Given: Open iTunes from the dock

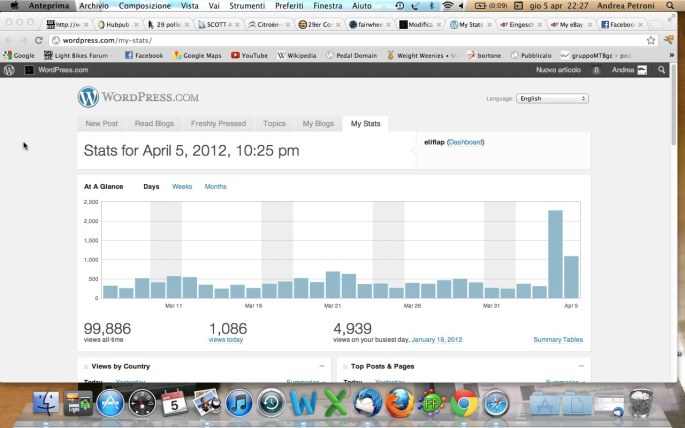Looking at the screenshot, I should click(x=238, y=403).
